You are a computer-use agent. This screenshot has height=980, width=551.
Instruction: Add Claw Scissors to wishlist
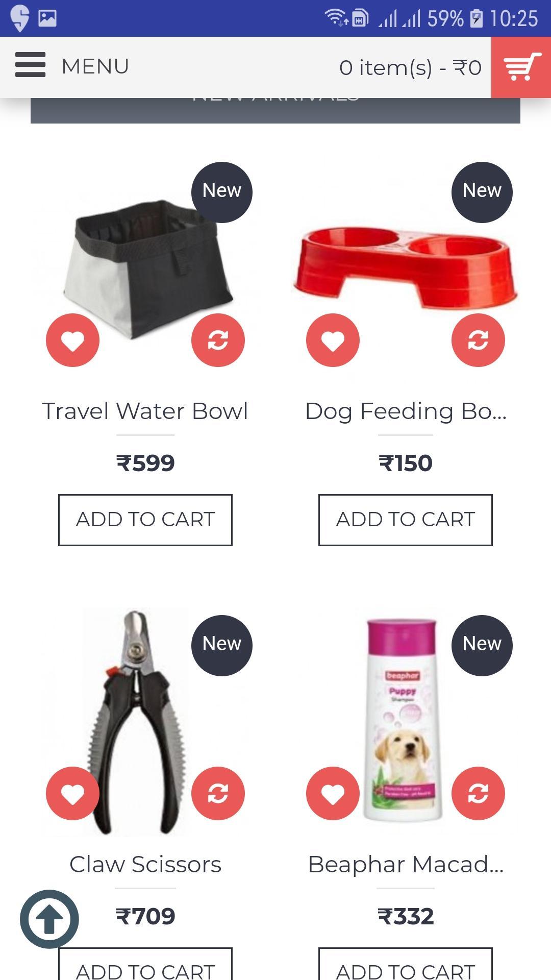pyautogui.click(x=72, y=793)
